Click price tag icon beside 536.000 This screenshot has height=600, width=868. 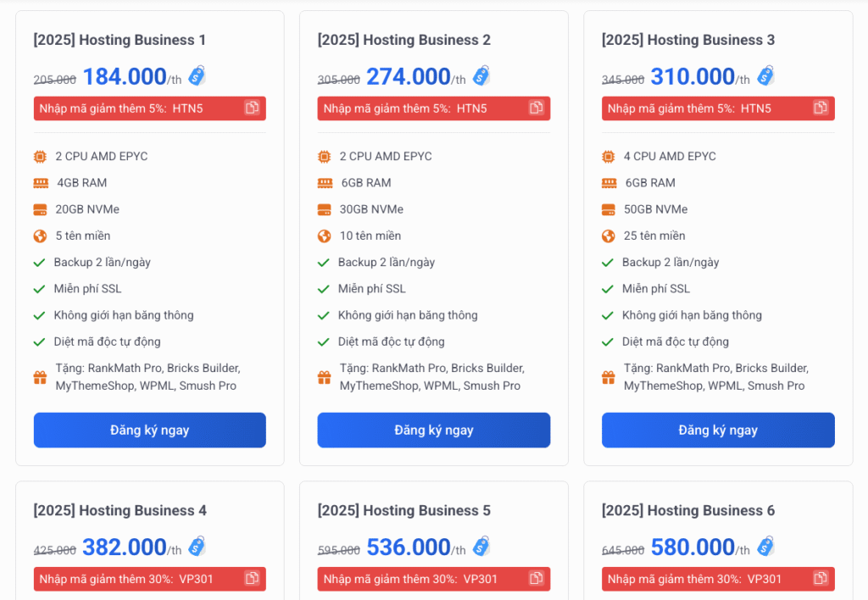tap(481, 546)
